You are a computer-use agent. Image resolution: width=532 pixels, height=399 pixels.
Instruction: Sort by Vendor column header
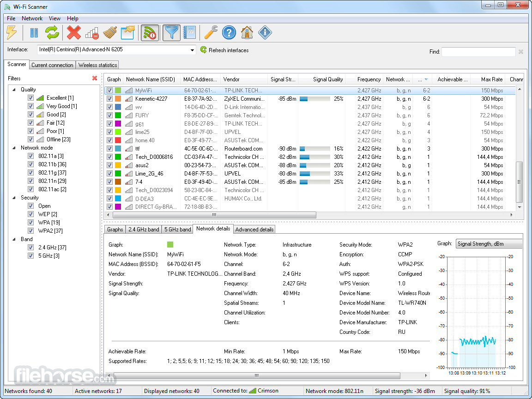pos(244,79)
